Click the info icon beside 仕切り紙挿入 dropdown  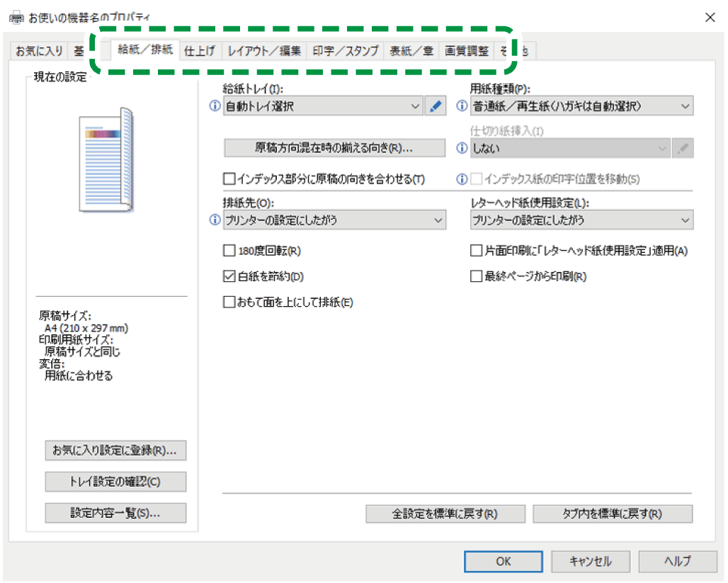coord(462,149)
